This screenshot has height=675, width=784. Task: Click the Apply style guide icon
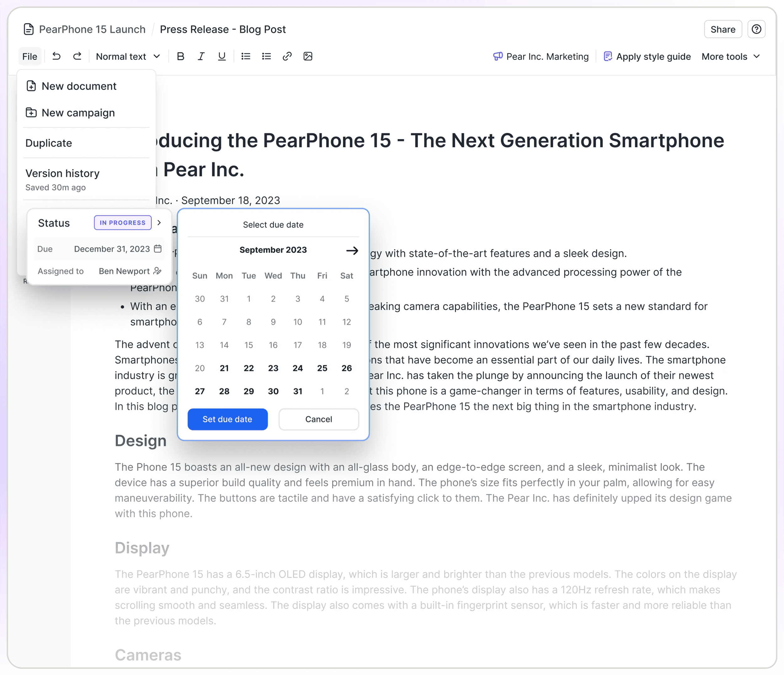click(607, 56)
